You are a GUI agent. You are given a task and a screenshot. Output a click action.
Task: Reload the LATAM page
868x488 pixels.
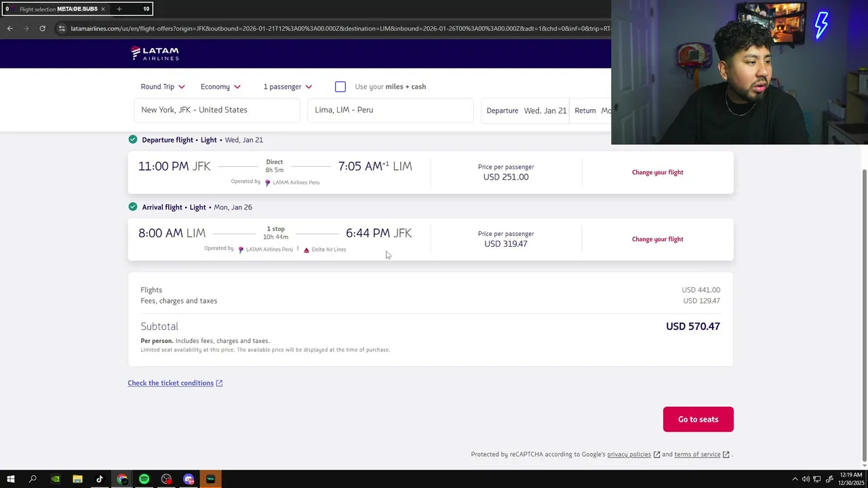(42, 28)
